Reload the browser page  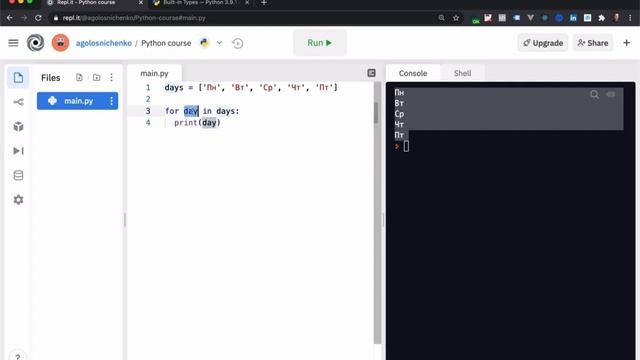(x=38, y=18)
